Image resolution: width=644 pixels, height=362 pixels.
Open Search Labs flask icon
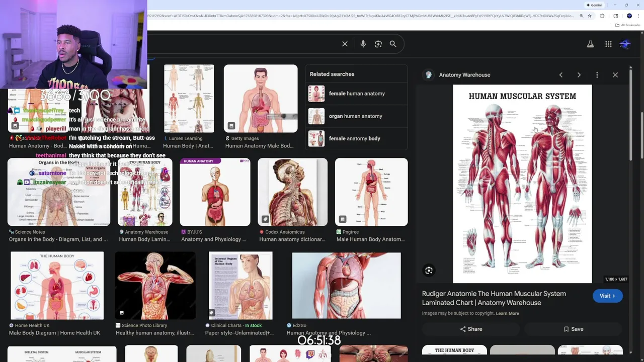[x=590, y=44]
